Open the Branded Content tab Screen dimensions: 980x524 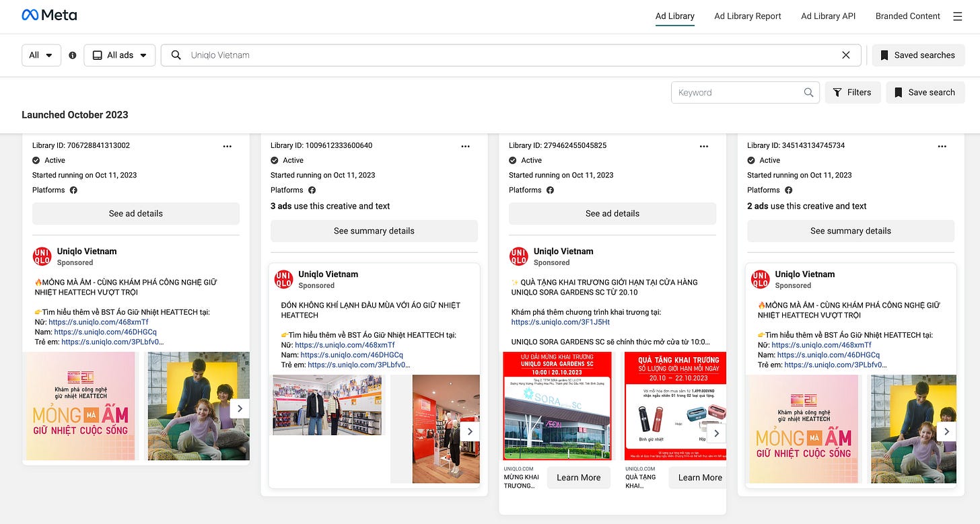[x=908, y=16]
